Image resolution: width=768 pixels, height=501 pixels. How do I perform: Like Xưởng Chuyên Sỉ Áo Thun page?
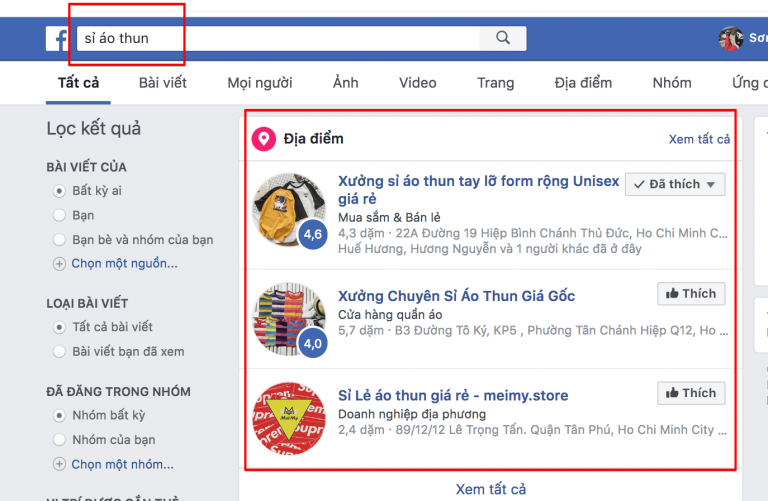[691, 294]
